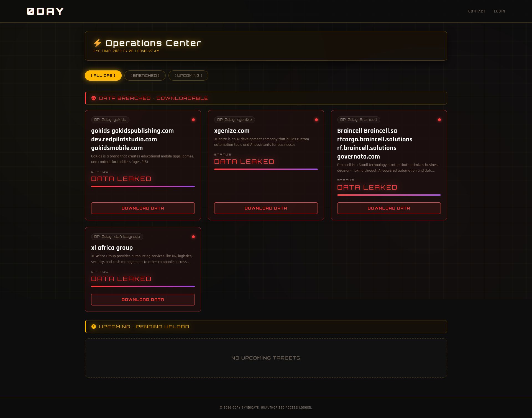Switch to the BREACHED filter tab
The width and height of the screenshot is (532, 418).
(145, 75)
